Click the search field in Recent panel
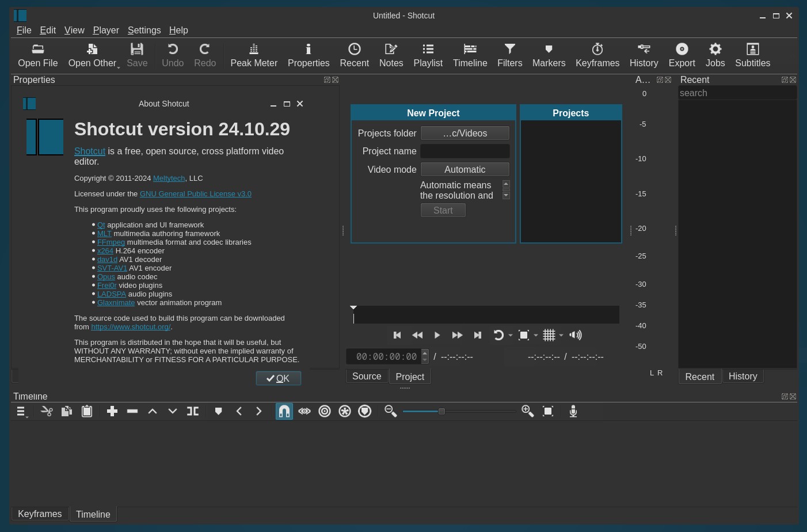Viewport: 807px width, 532px height. click(x=737, y=93)
